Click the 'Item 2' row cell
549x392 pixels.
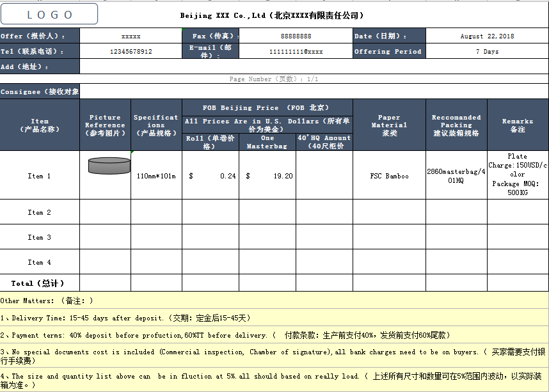pos(40,212)
